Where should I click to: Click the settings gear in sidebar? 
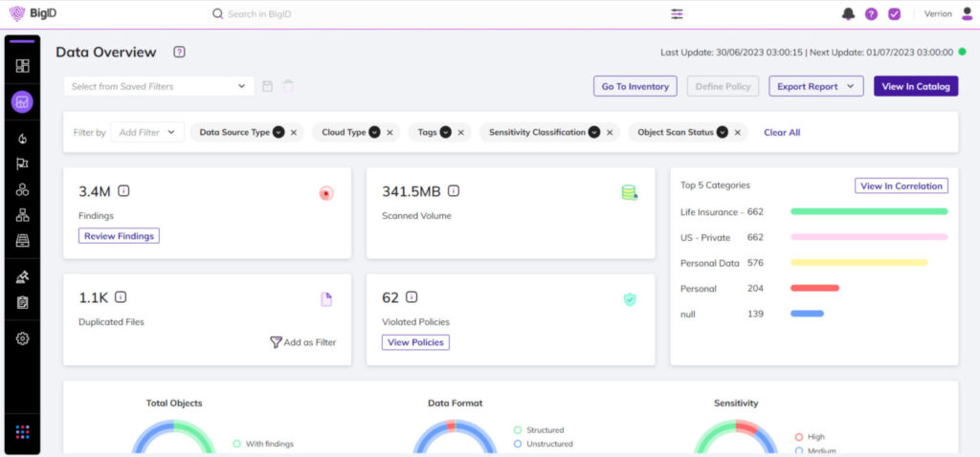pyautogui.click(x=22, y=338)
